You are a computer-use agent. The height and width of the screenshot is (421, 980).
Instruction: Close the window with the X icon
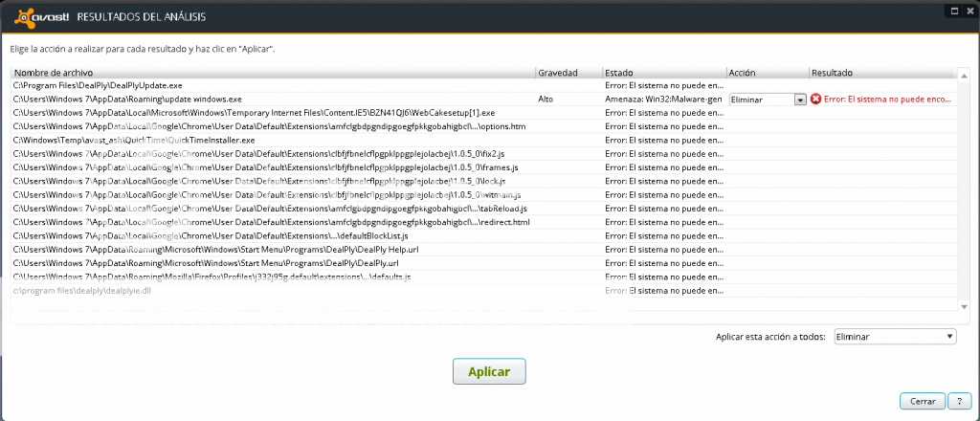click(x=969, y=11)
